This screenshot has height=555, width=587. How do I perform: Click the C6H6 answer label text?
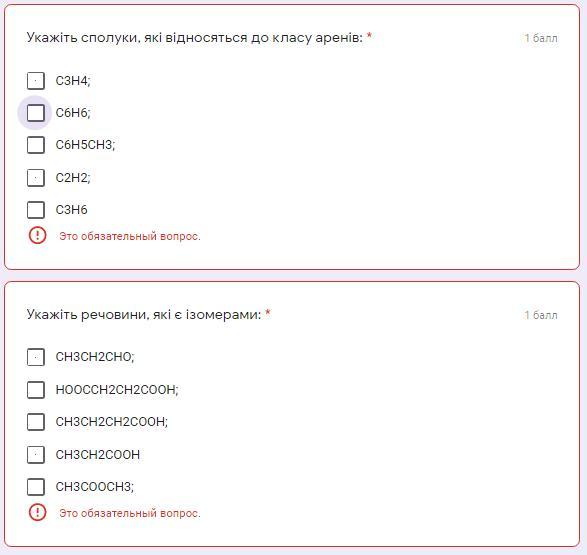[x=73, y=113]
